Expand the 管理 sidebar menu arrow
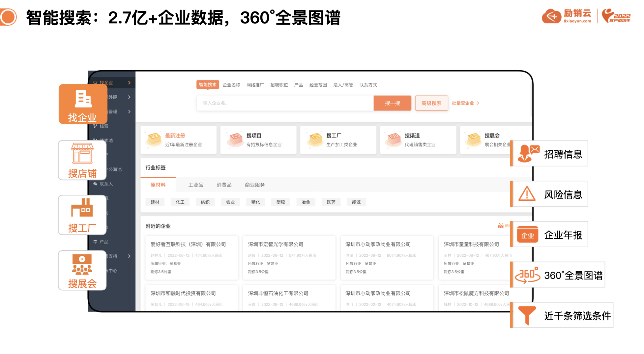The image size is (644, 354). [129, 112]
